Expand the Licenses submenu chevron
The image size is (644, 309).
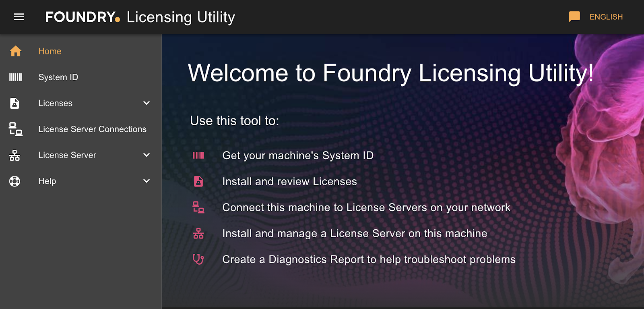[x=147, y=103]
